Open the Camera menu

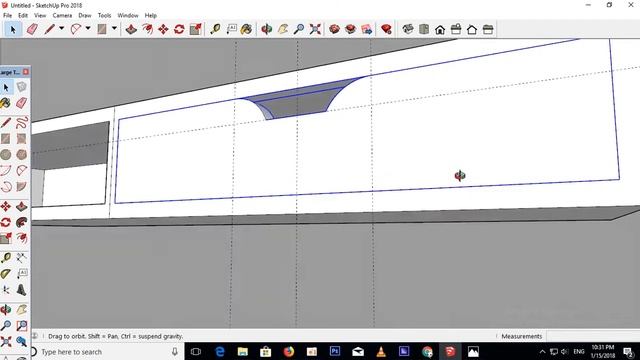point(62,16)
